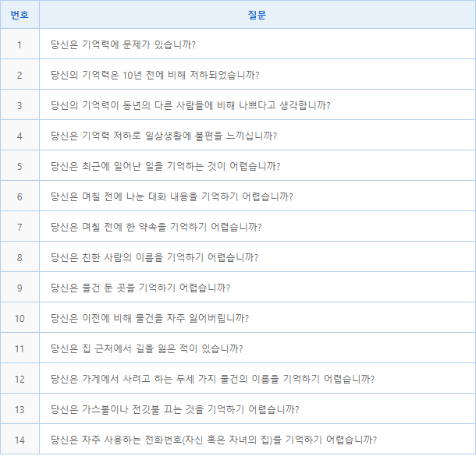Select number cell 10
This screenshot has height=456, width=476.
20,318
